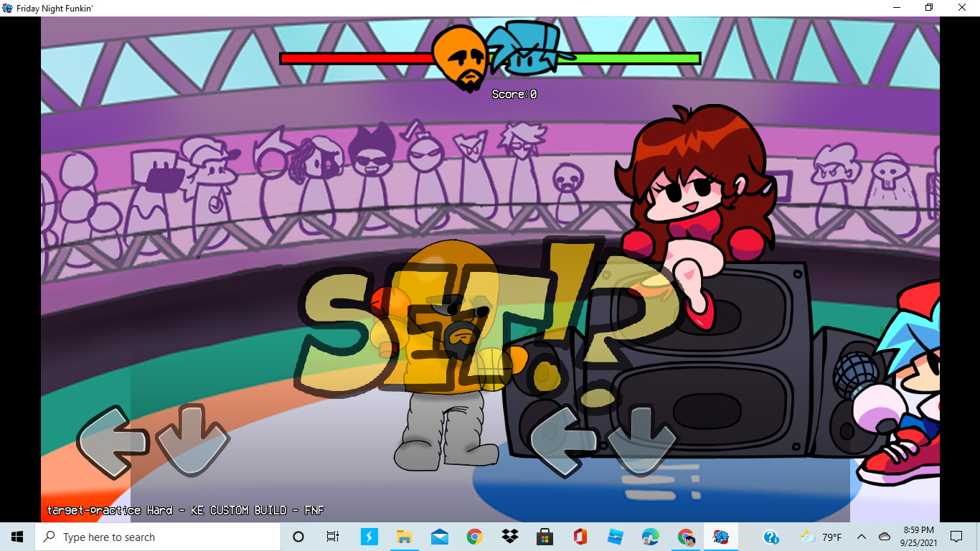Open the Mail app in taskbar
Image resolution: width=980 pixels, height=551 pixels.
[x=439, y=537]
